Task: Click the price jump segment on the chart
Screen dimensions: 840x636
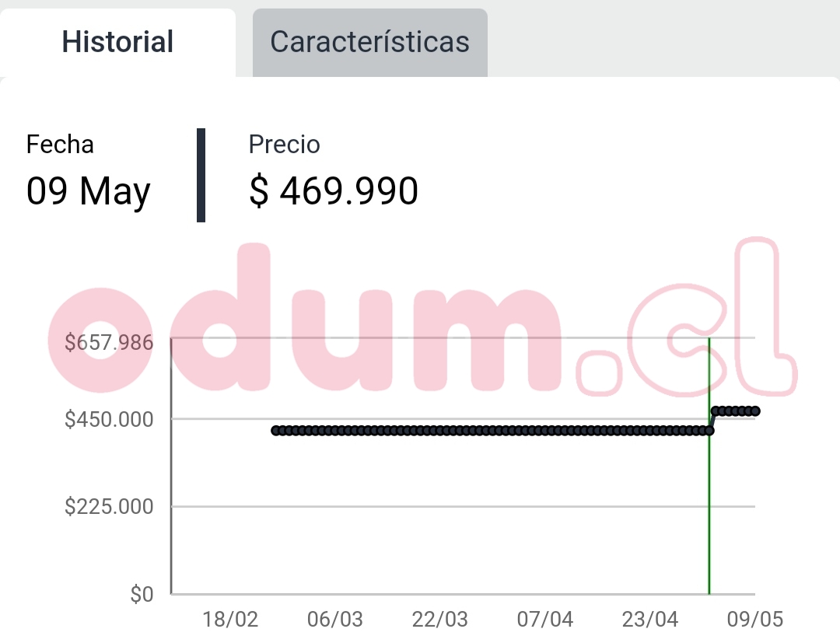Action: (x=712, y=421)
